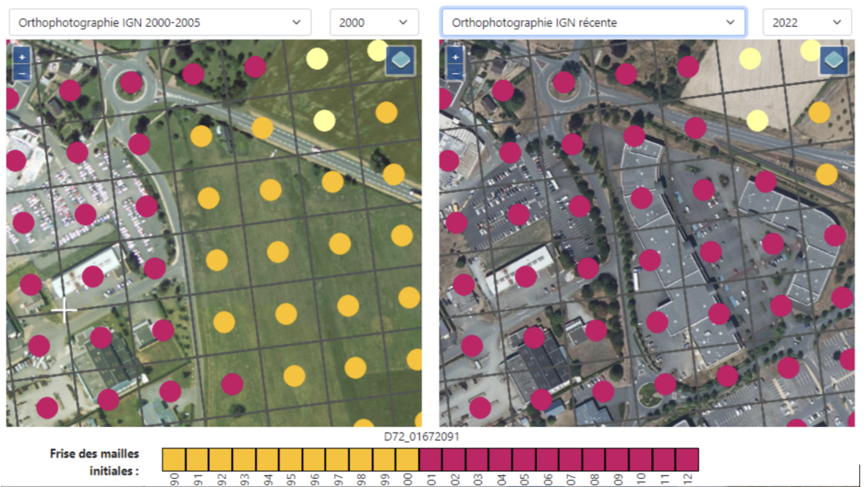868x487 pixels.
Task: Zoom in on the right 2022 map
Action: (455, 56)
